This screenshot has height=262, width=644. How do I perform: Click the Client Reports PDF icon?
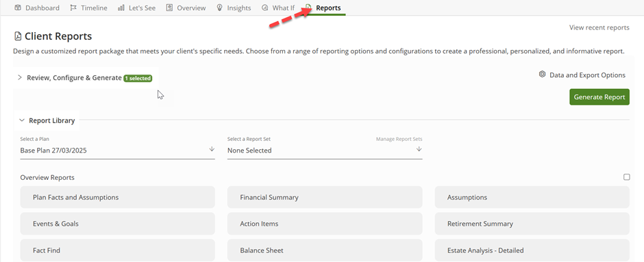point(18,36)
